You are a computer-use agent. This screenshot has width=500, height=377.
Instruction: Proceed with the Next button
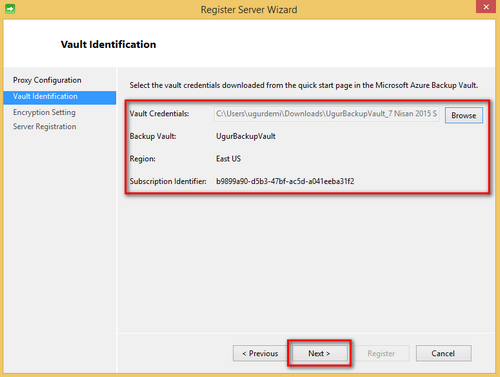319,353
